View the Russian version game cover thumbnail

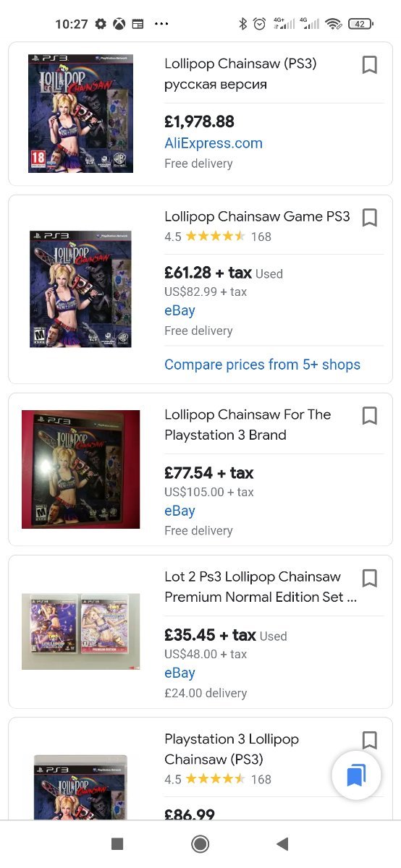80,113
